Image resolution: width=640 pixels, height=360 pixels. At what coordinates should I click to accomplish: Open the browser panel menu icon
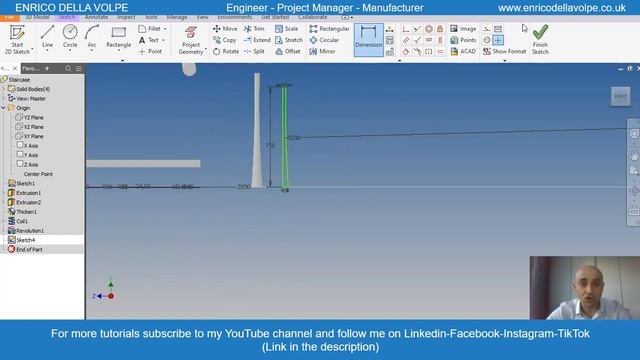[79, 69]
